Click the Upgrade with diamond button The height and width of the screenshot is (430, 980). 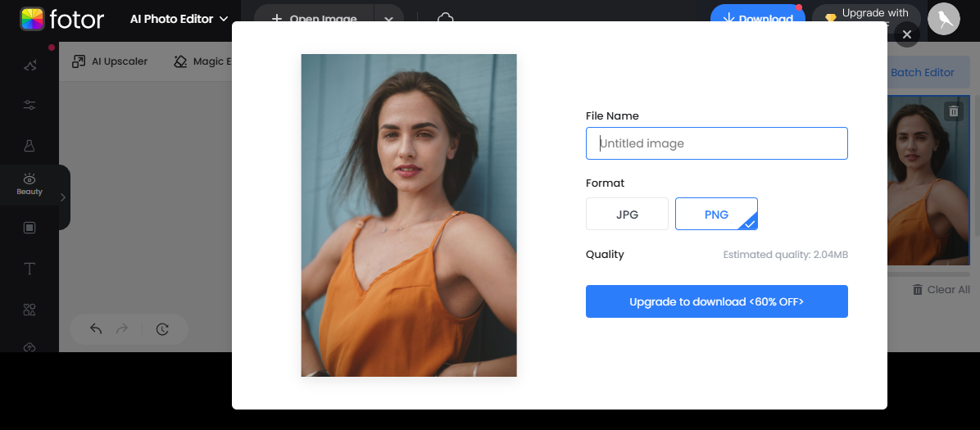(x=866, y=19)
